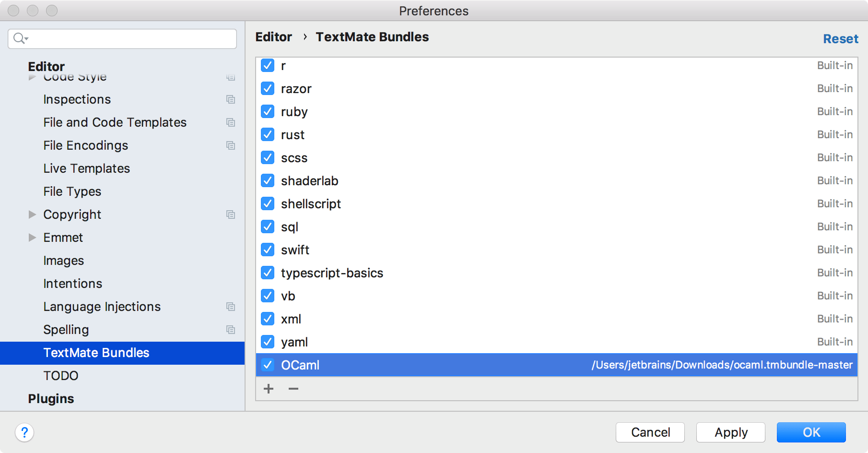Click the scheme icon next to File Encodings
The width and height of the screenshot is (868, 453).
click(x=231, y=145)
